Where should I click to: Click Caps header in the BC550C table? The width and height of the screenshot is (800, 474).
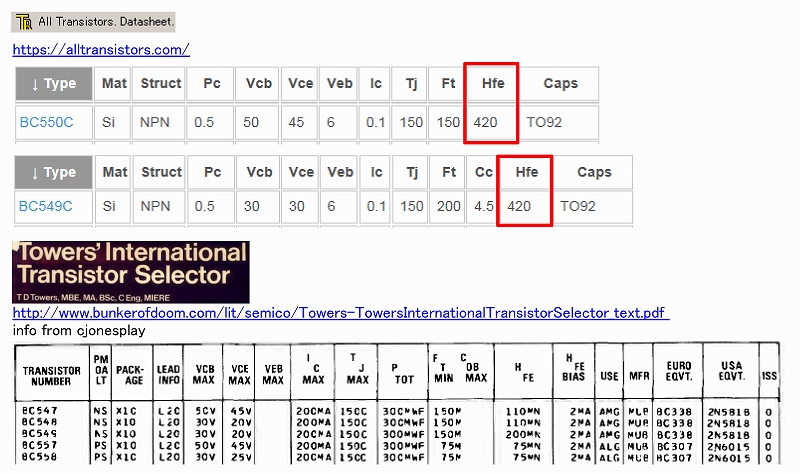(560, 84)
